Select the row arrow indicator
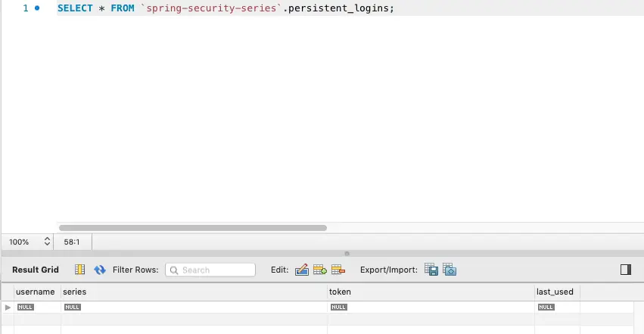The image size is (644, 334). 8,307
